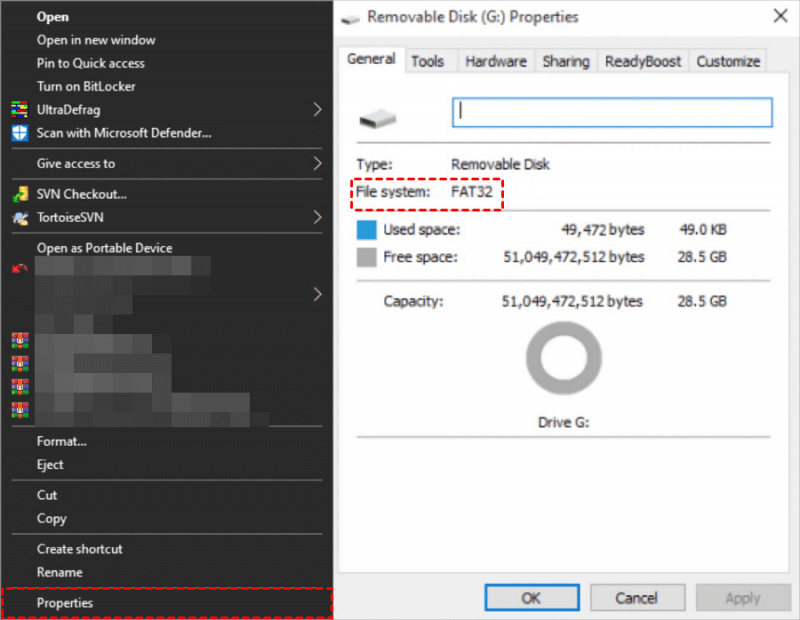Expand the UltraDefrag submenu arrow
The width and height of the screenshot is (800, 620).
(x=318, y=109)
